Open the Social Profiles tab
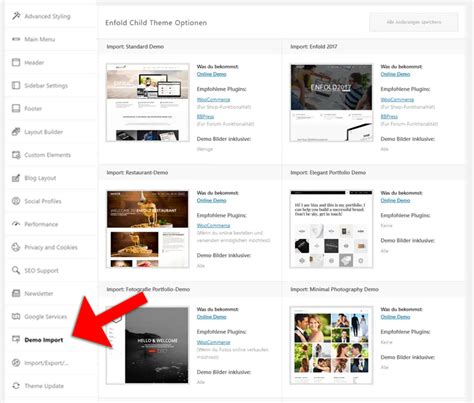 click(x=52, y=201)
